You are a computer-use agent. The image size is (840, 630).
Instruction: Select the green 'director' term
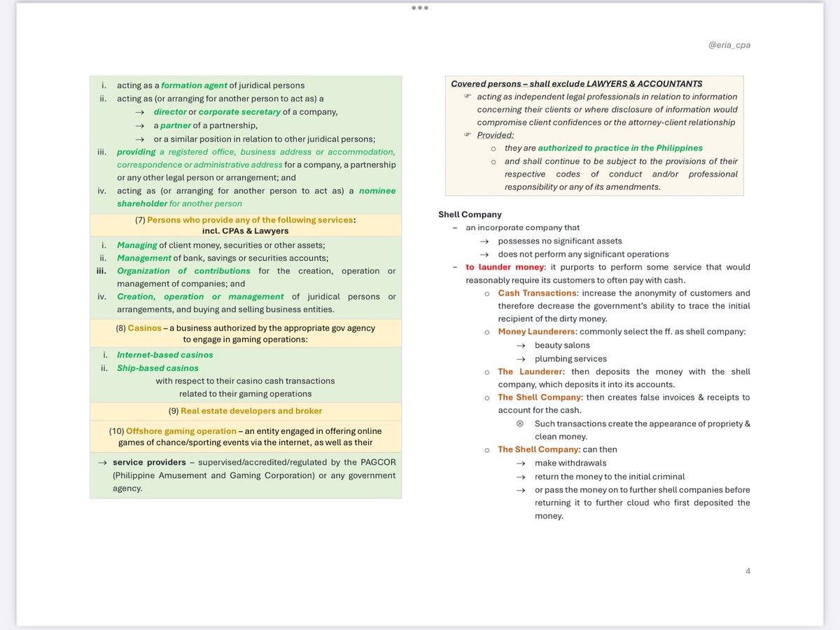(170, 112)
